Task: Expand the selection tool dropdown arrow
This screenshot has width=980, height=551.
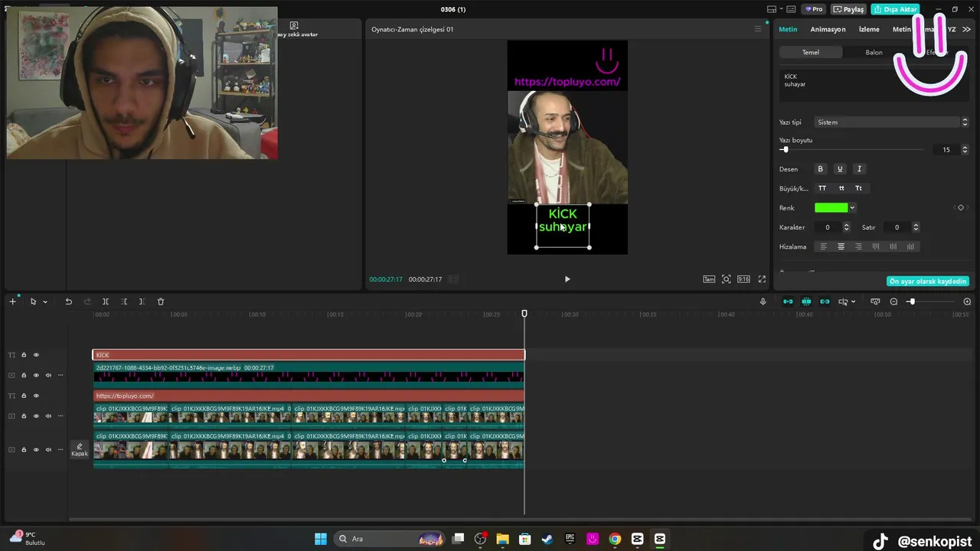Action: [x=45, y=302]
